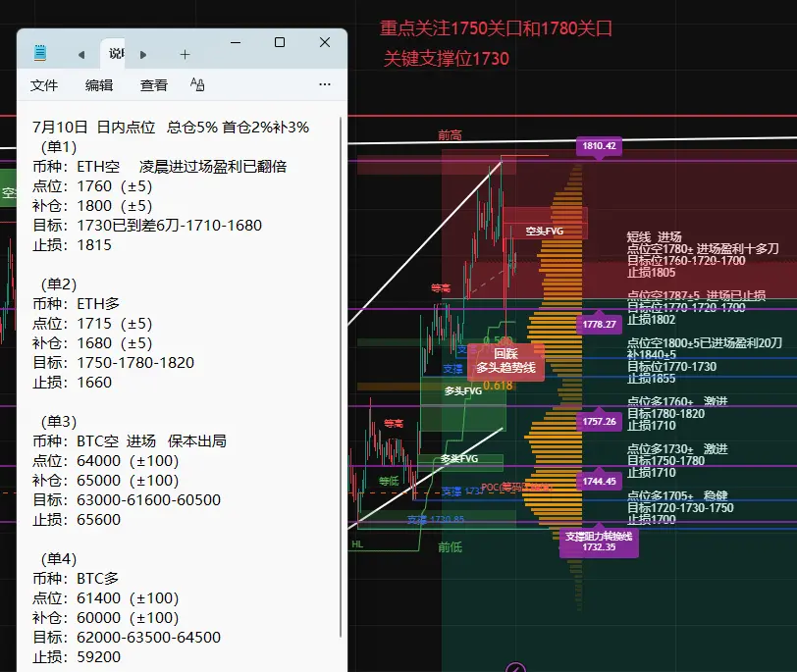Click the 1757.26 price label
This screenshot has width=797, height=672.
click(600, 421)
